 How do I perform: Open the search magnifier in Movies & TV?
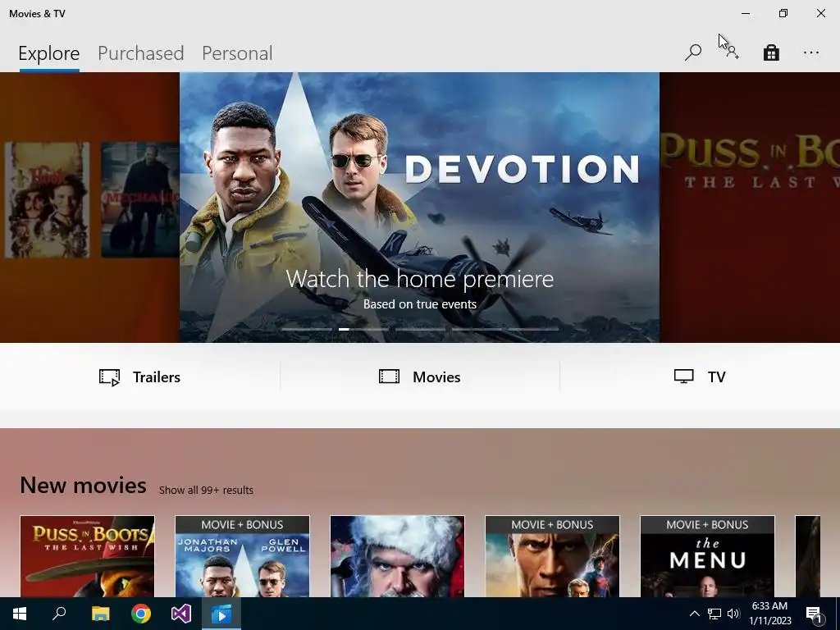(x=692, y=52)
